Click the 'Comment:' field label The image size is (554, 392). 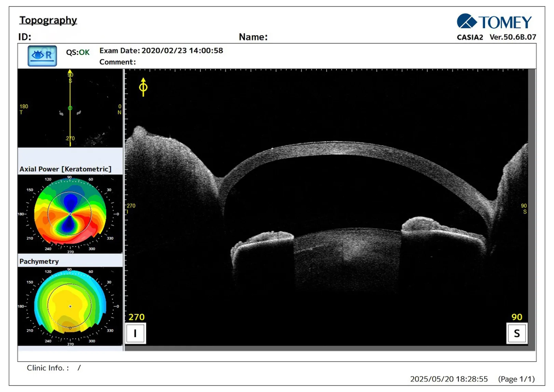[x=117, y=62]
